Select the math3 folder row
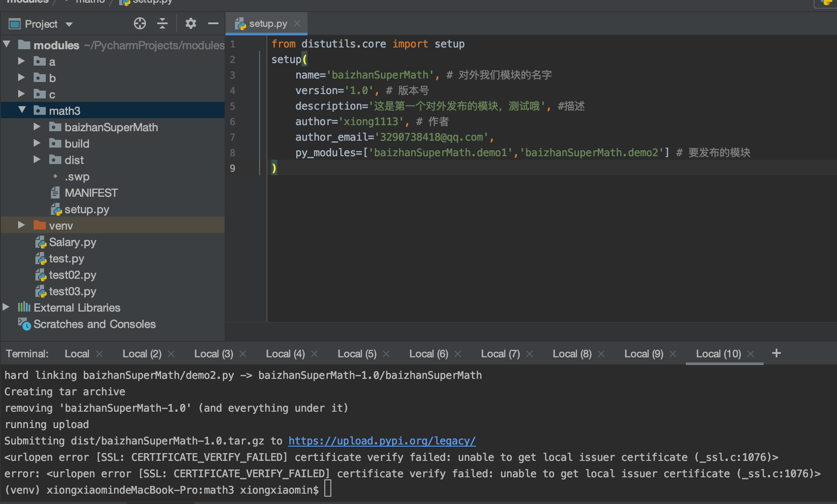The height and width of the screenshot is (504, 837). click(x=113, y=110)
